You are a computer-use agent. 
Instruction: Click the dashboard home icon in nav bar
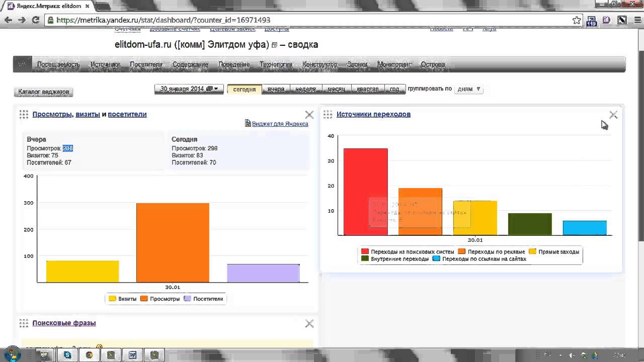pos(22,64)
